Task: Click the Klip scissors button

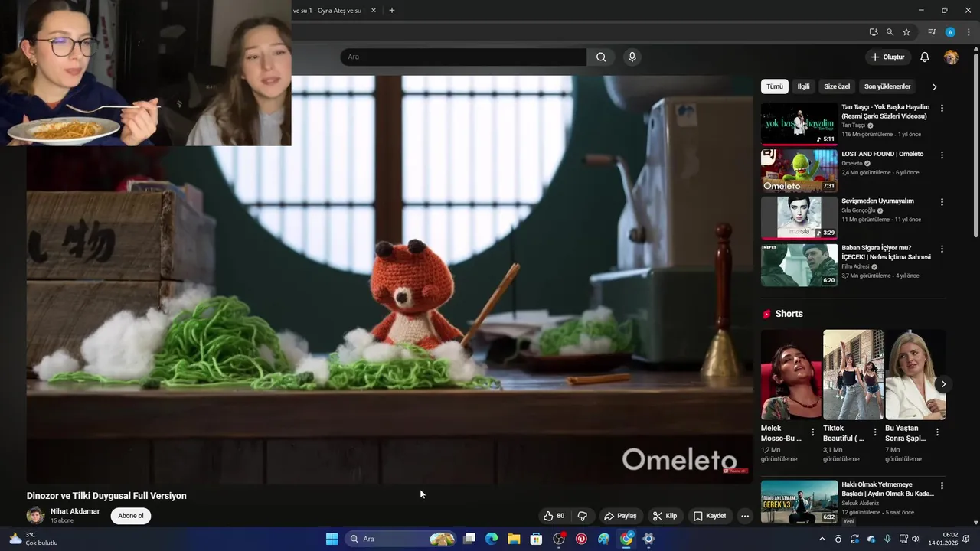Action: click(665, 516)
